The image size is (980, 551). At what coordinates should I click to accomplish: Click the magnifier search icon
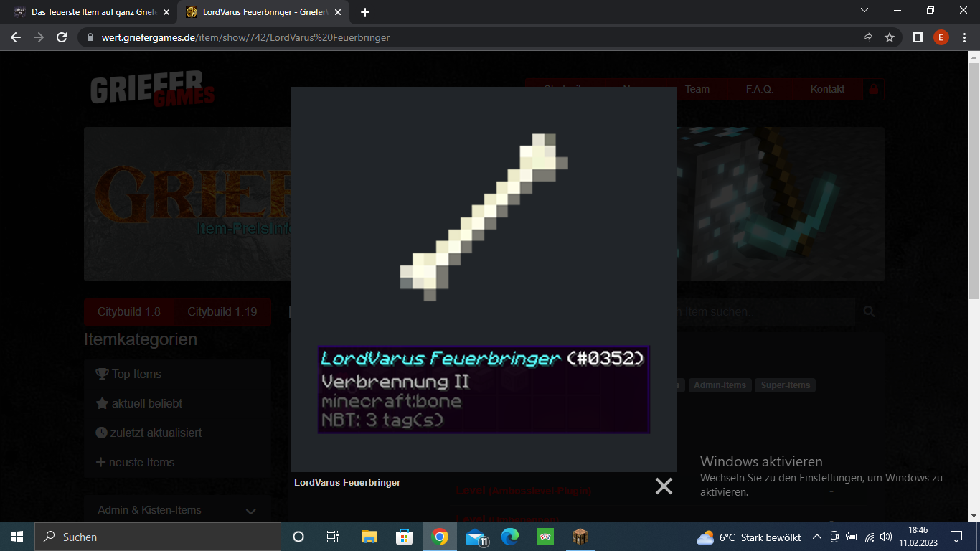click(870, 311)
